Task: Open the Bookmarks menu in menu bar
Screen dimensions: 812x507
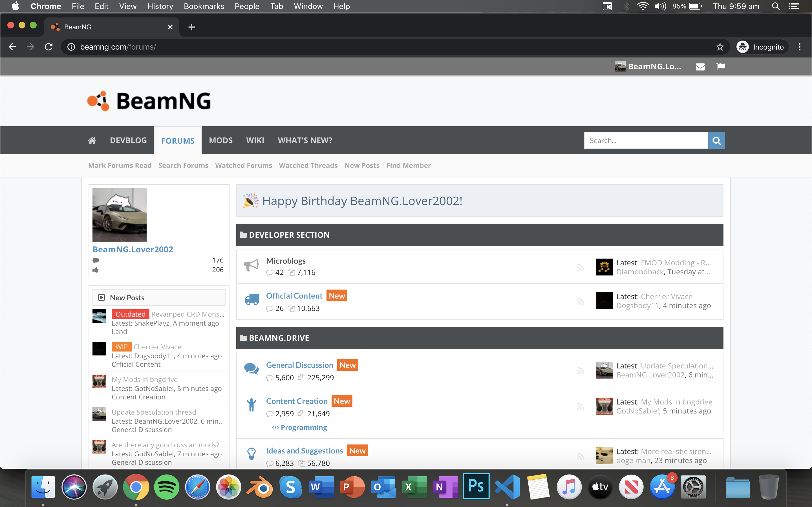Action: coord(204,6)
